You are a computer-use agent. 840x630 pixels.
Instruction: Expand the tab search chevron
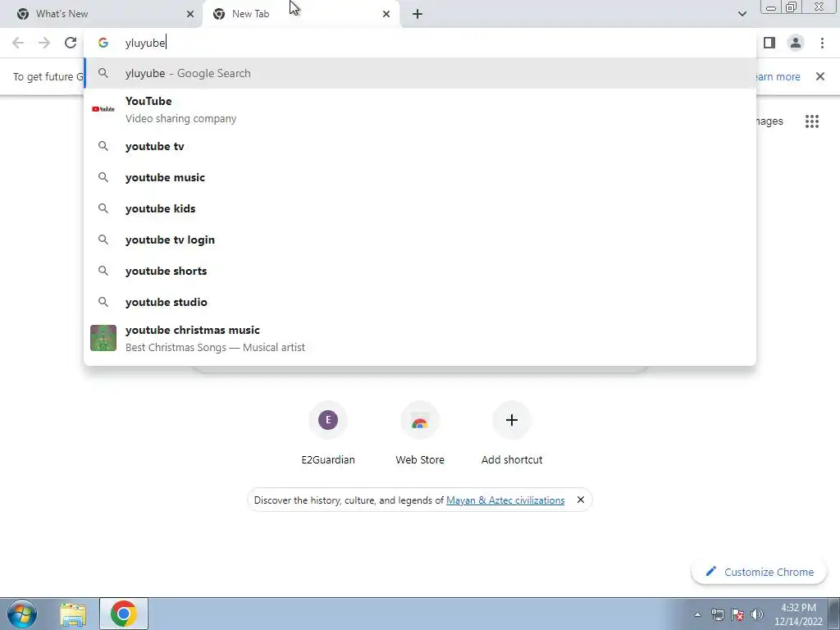coord(742,14)
